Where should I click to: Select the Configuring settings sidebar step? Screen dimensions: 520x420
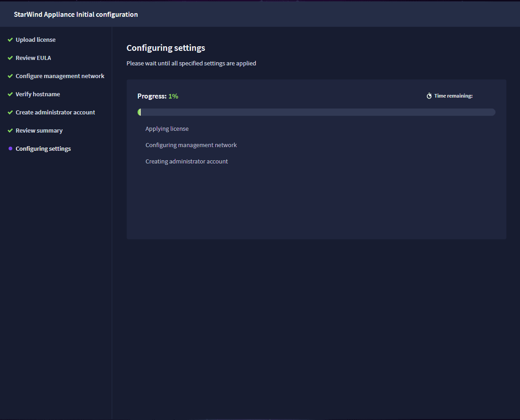click(x=43, y=149)
